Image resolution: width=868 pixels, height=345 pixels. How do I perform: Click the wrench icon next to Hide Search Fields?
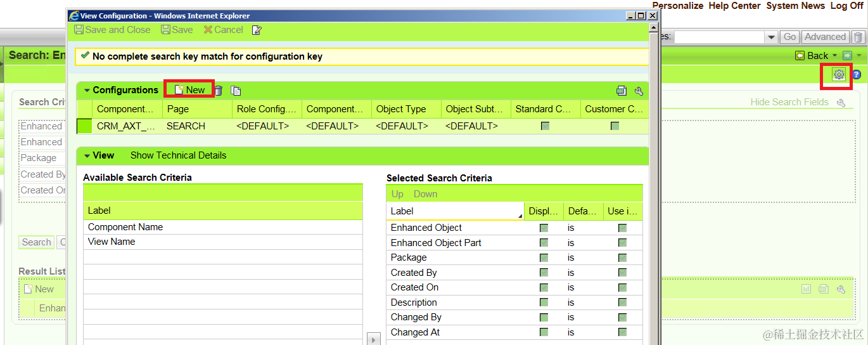click(x=841, y=103)
